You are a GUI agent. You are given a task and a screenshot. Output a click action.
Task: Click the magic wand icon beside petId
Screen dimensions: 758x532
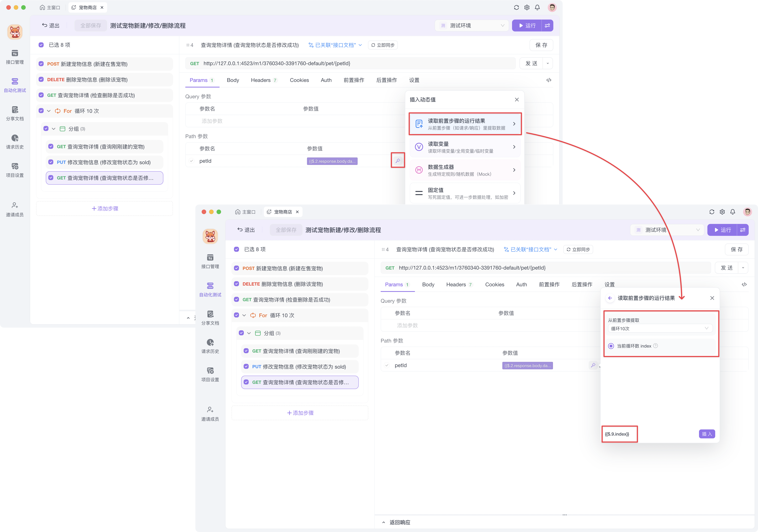pos(397,161)
